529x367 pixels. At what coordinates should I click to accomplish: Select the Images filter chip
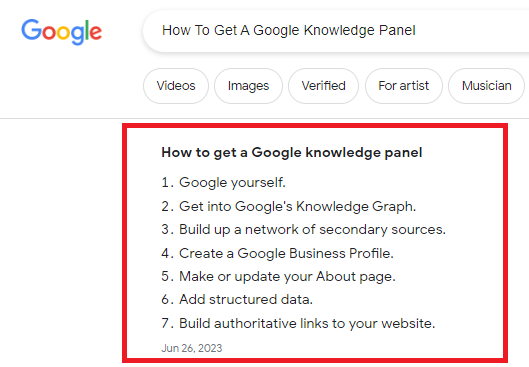[248, 86]
